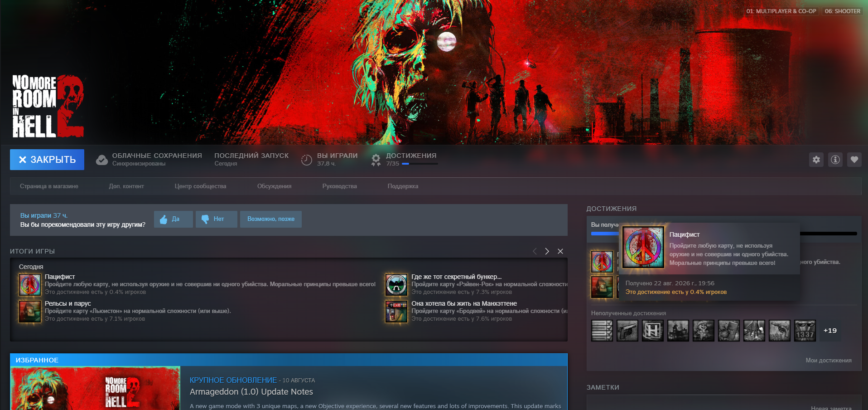Click the achievements ribbon icon in header

376,160
